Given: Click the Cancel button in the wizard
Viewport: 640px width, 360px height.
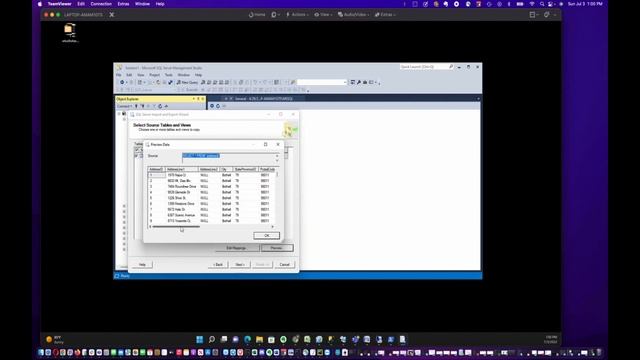Looking at the screenshot, I should 284,264.
